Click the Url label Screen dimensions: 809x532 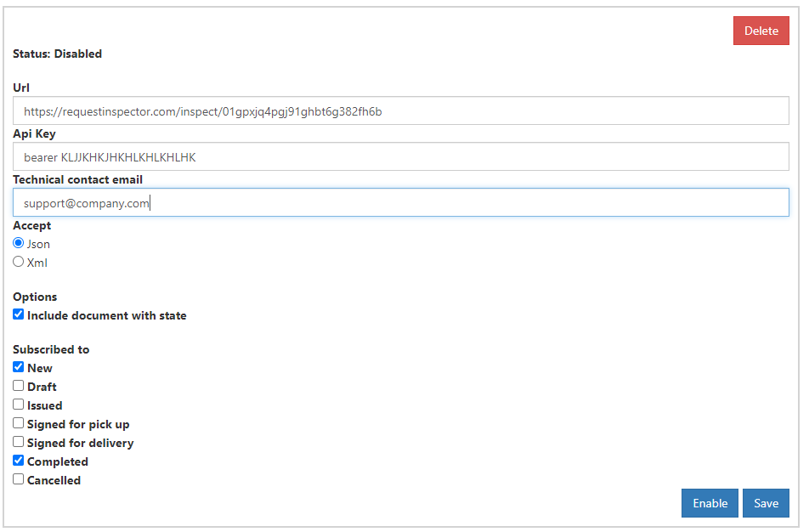pos(21,88)
